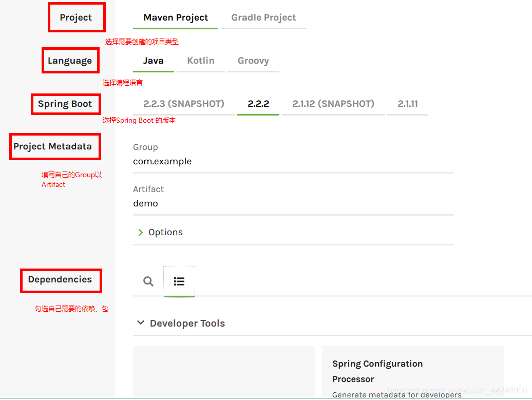Collapse the Developer Tools section
Viewport: 532px width, 400px height.
coord(141,322)
